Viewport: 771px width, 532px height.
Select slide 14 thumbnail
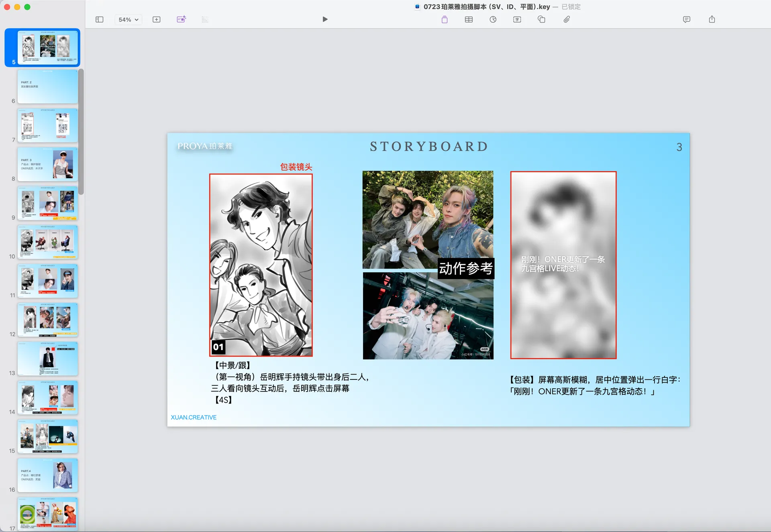(x=47, y=397)
